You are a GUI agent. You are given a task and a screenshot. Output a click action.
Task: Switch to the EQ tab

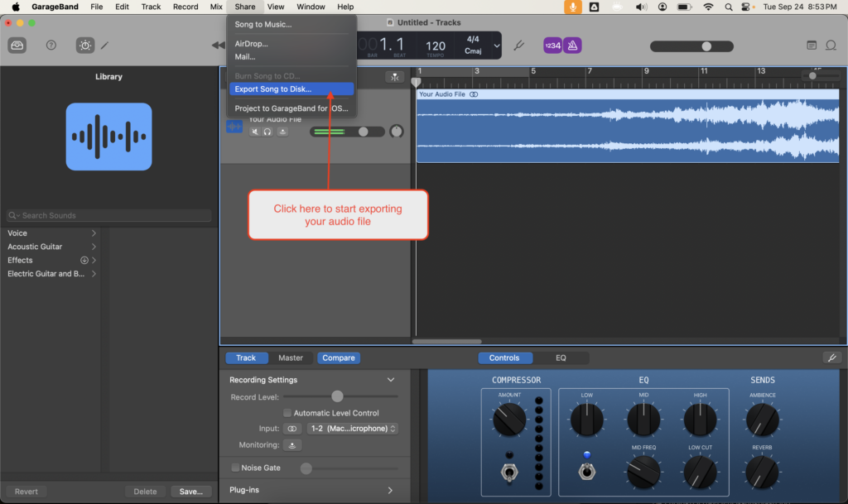click(x=561, y=358)
